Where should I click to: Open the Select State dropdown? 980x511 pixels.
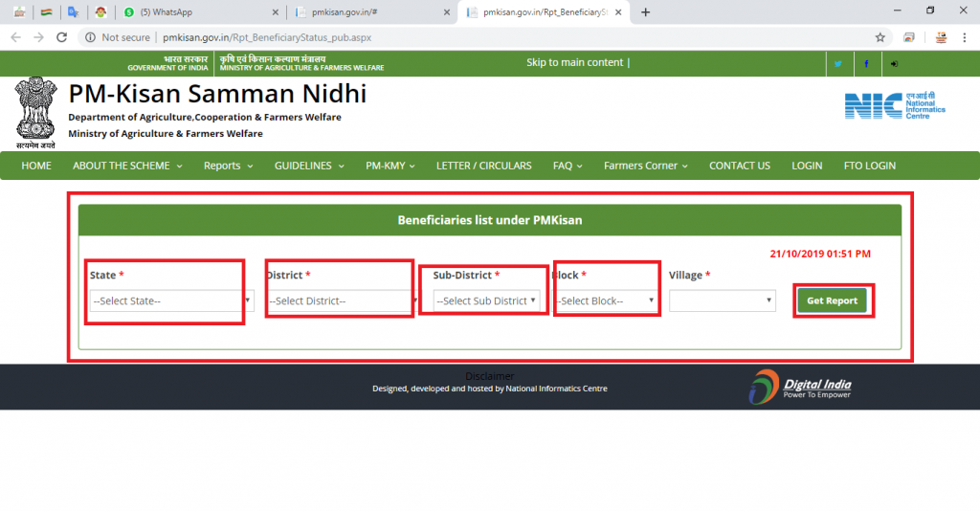pyautogui.click(x=172, y=300)
